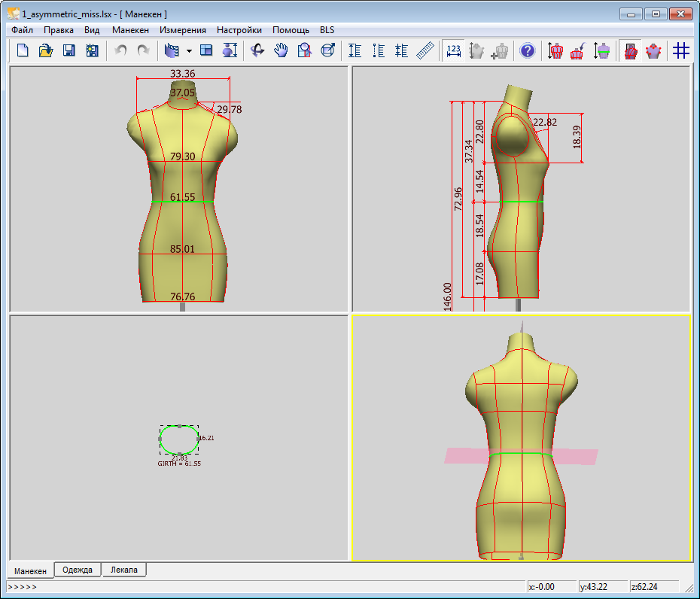Open the Измерения menu

pos(183,30)
